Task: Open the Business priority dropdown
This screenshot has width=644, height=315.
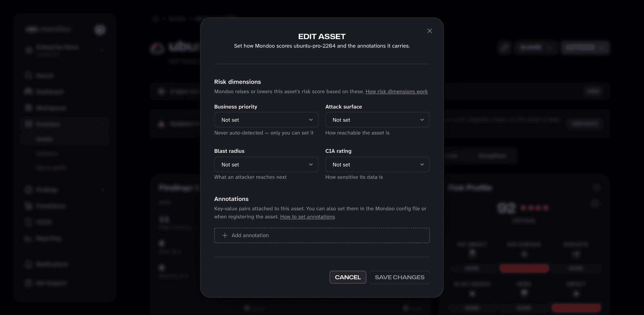Action: point(266,120)
